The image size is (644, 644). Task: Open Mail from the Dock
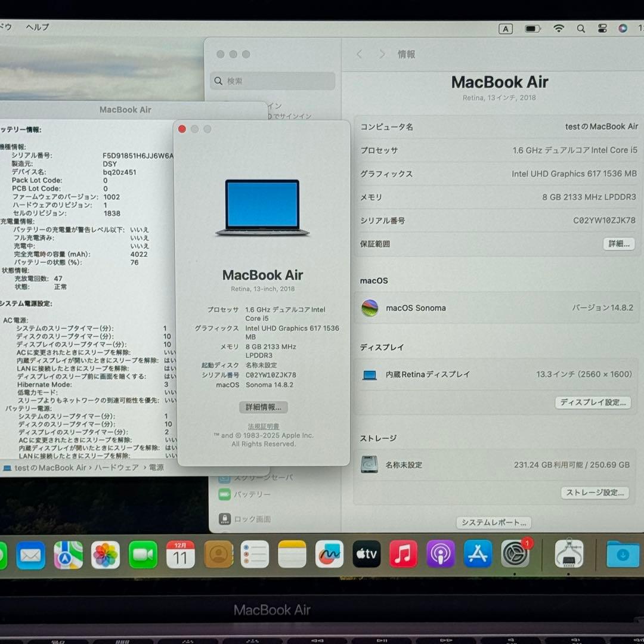[x=31, y=554]
